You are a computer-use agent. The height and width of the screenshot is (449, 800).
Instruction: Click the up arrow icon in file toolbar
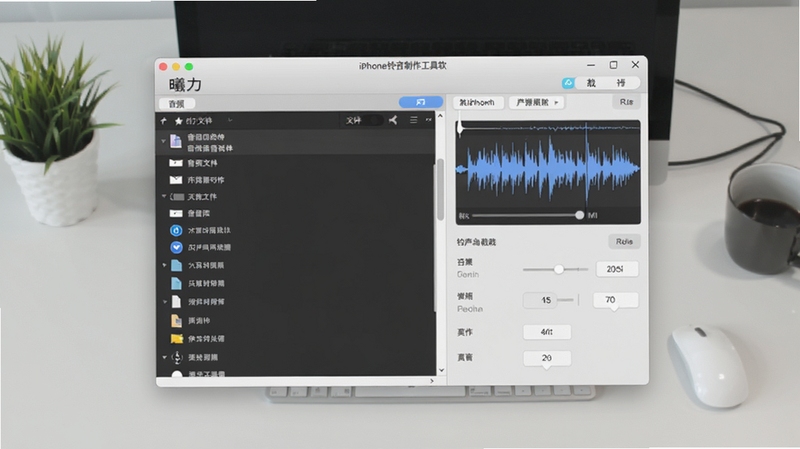click(x=163, y=121)
